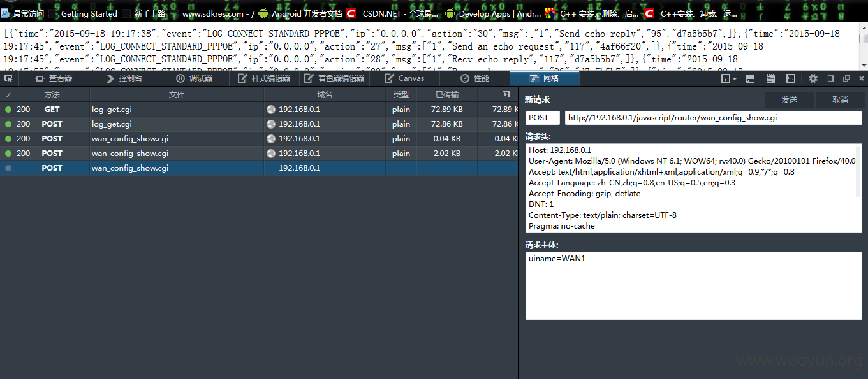
Task: Click the responsive design mode icon
Action: [791, 78]
